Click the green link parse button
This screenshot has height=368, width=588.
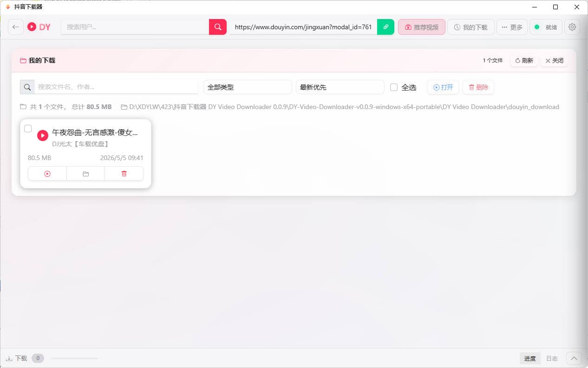click(x=385, y=27)
